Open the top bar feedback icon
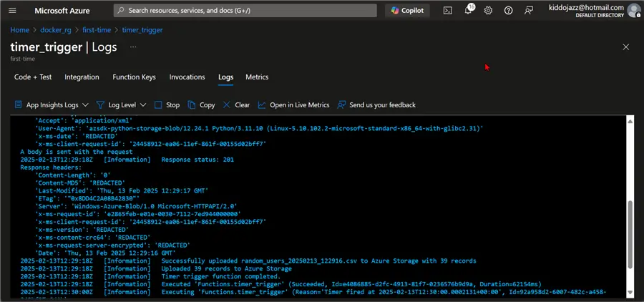The width and height of the screenshot is (644, 302). tap(529, 11)
